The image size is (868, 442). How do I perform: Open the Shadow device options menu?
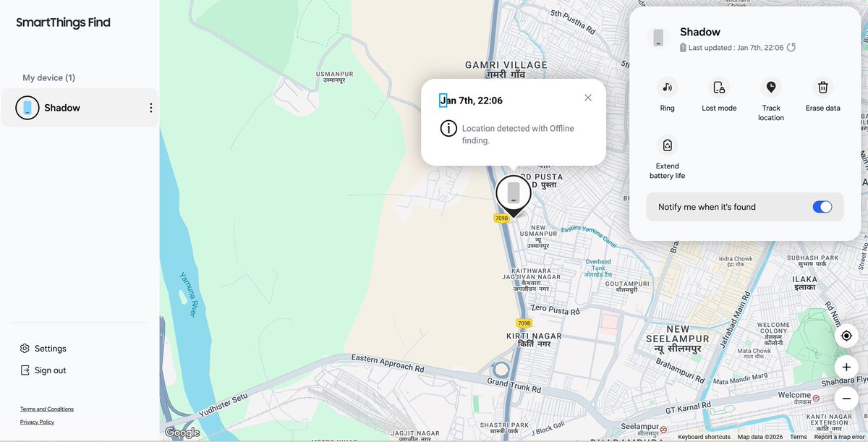[x=150, y=108]
